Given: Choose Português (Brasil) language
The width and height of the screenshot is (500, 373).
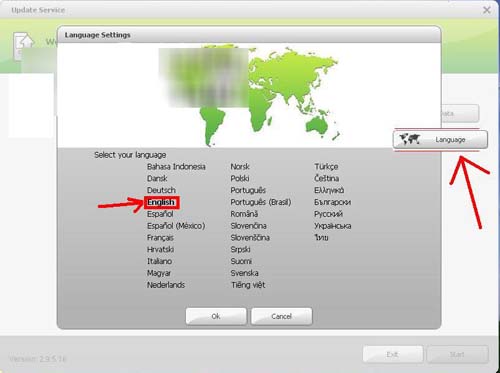Looking at the screenshot, I should tap(261, 202).
